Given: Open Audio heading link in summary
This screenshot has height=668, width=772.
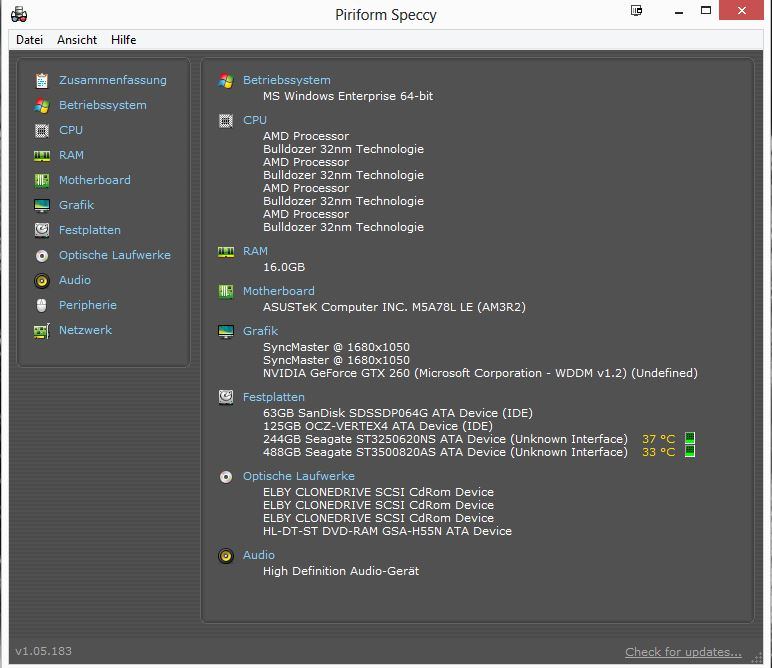Looking at the screenshot, I should 259,555.
